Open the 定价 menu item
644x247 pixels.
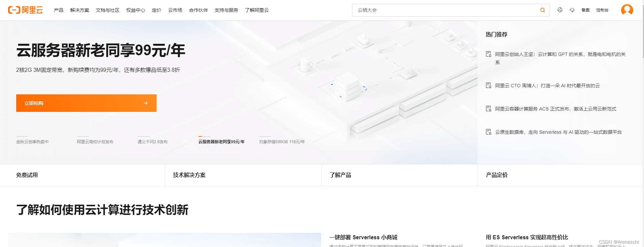157,10
